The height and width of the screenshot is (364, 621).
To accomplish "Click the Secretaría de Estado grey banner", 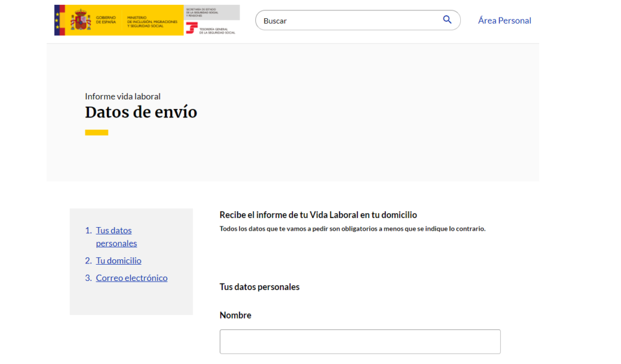I will (212, 13).
